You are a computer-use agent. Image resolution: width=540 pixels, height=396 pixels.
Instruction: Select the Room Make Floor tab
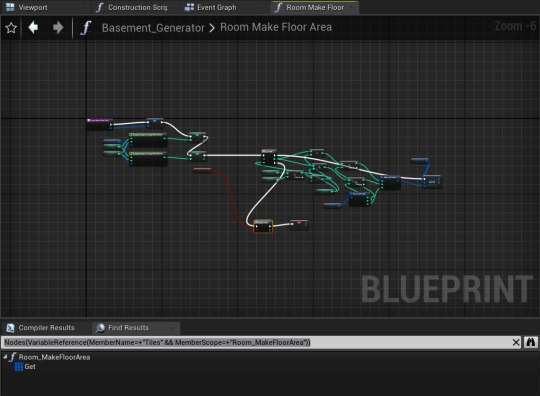[315, 7]
